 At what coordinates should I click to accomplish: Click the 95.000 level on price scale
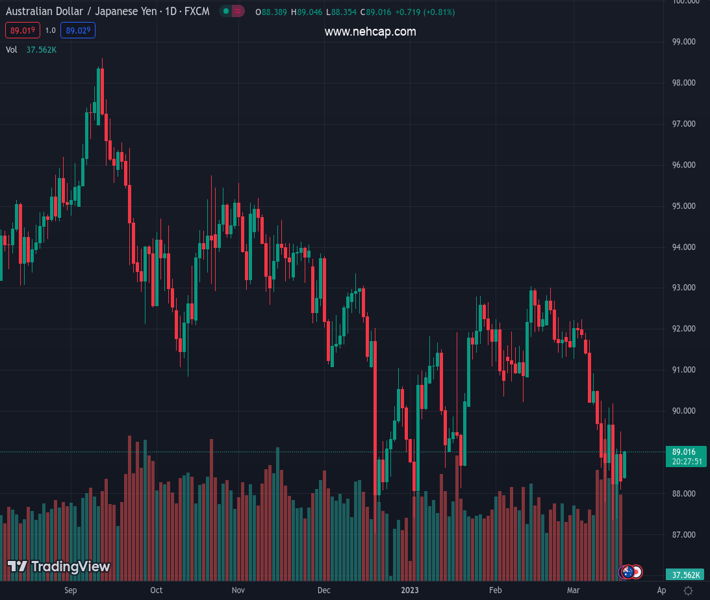(684, 206)
